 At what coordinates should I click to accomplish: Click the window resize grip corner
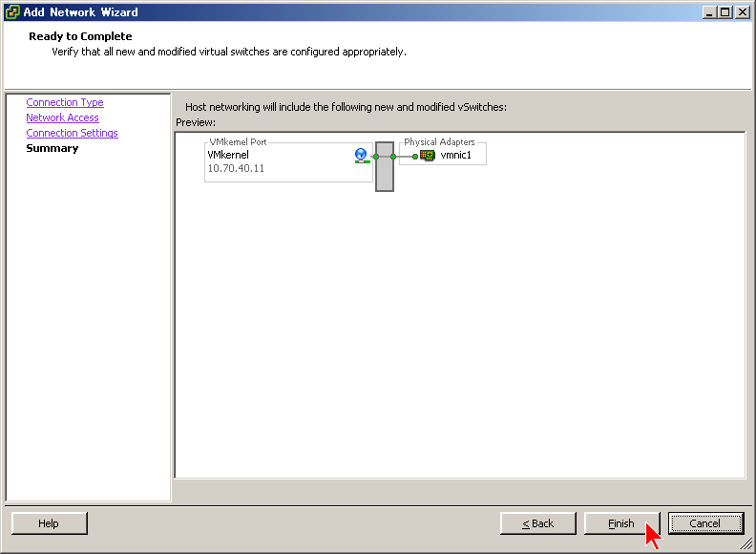click(x=745, y=544)
